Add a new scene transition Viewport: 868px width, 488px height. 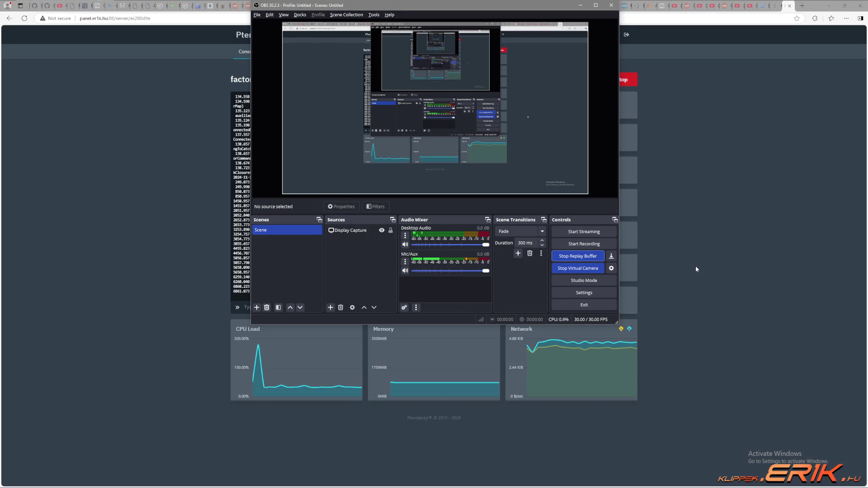518,253
